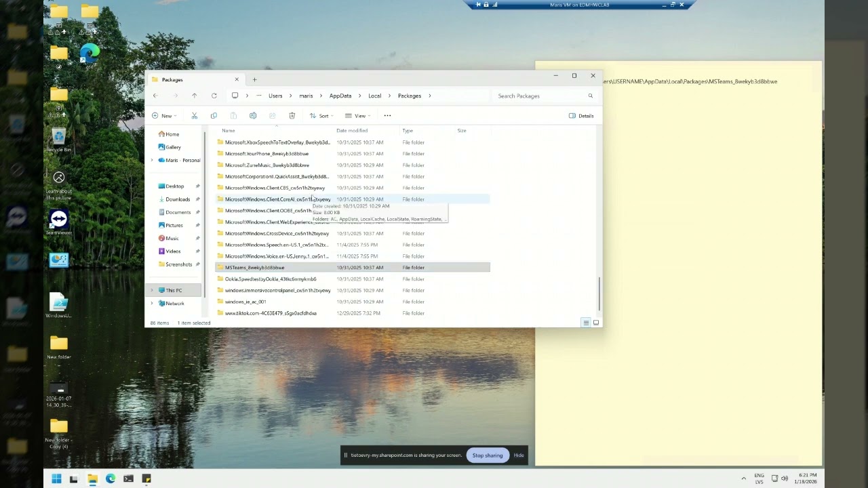
Task: Open the Sort dropdown menu
Action: click(321, 116)
